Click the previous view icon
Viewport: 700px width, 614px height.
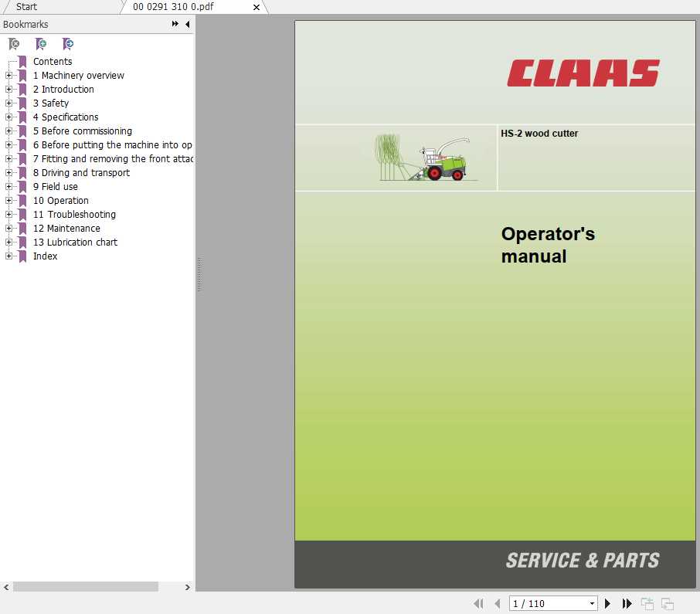coord(646,603)
